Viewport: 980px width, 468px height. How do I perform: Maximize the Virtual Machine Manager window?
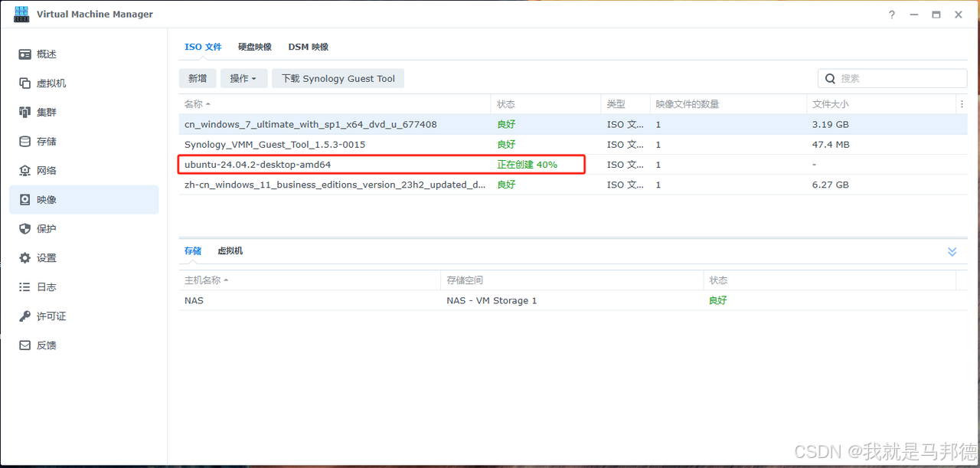pyautogui.click(x=936, y=15)
